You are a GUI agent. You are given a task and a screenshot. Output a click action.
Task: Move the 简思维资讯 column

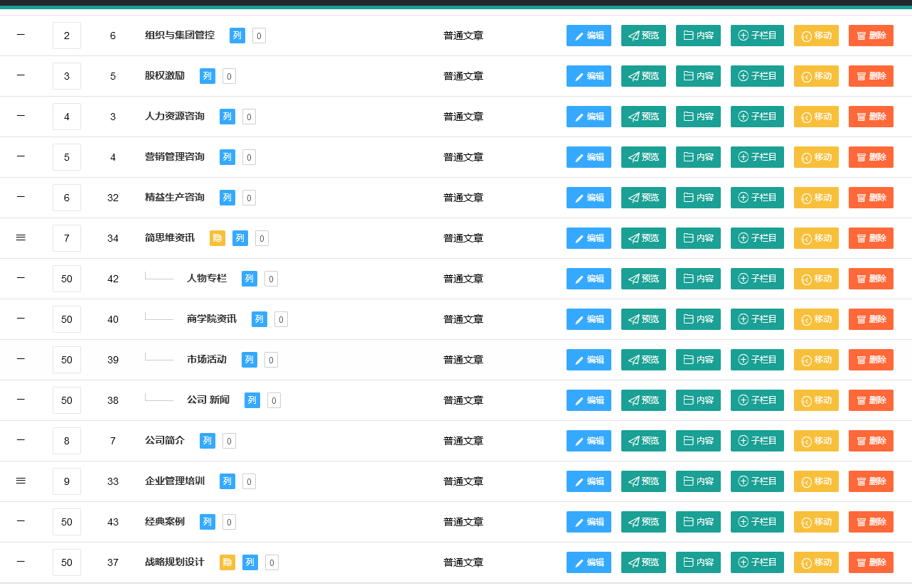click(x=816, y=238)
